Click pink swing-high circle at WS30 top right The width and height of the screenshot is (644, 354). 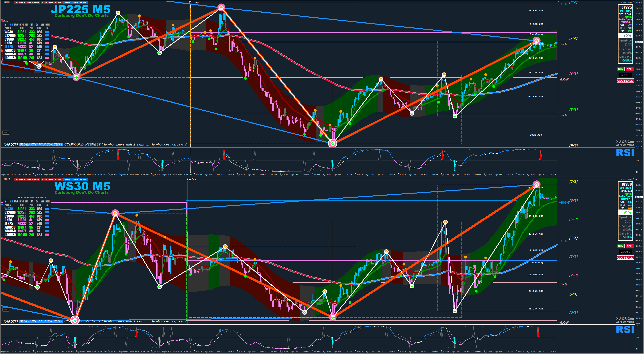[536, 184]
